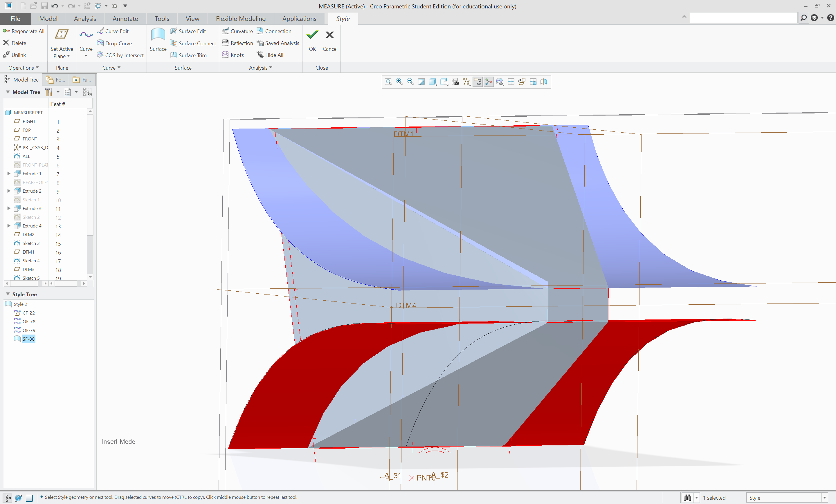Click the command search input field
Viewport: 836px width, 504px height.
[743, 18]
